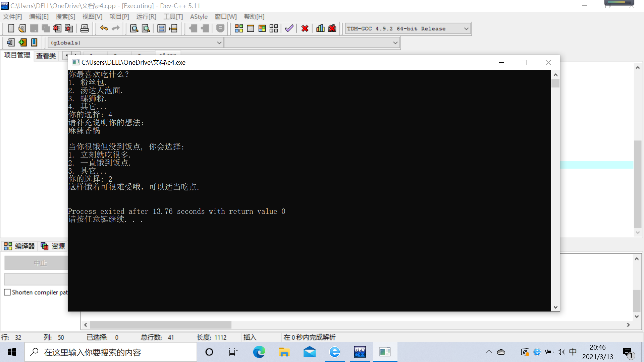Print the source file
This screenshot has width=644, height=362.
click(x=85, y=28)
